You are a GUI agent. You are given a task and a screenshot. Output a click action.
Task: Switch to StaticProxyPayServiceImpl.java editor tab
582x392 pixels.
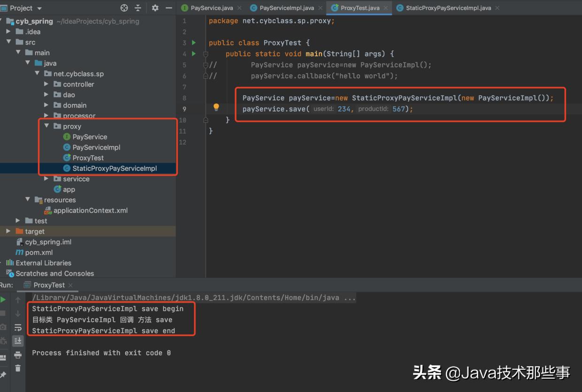pyautogui.click(x=448, y=8)
